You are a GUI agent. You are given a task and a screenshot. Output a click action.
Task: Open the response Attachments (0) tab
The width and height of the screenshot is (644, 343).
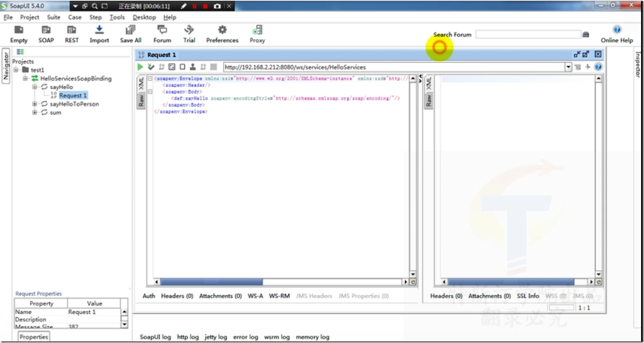490,296
